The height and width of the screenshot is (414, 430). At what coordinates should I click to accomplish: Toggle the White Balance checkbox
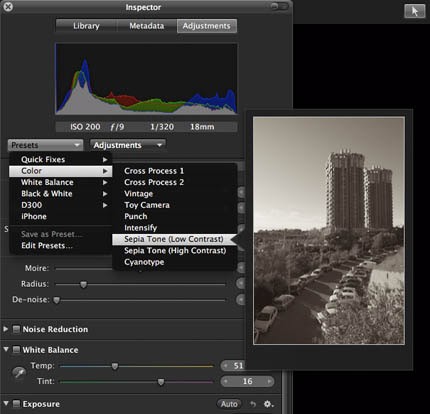[x=16, y=350]
